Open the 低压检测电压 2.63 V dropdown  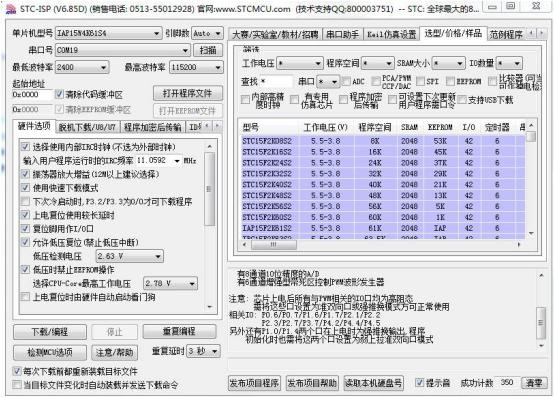[129, 256]
